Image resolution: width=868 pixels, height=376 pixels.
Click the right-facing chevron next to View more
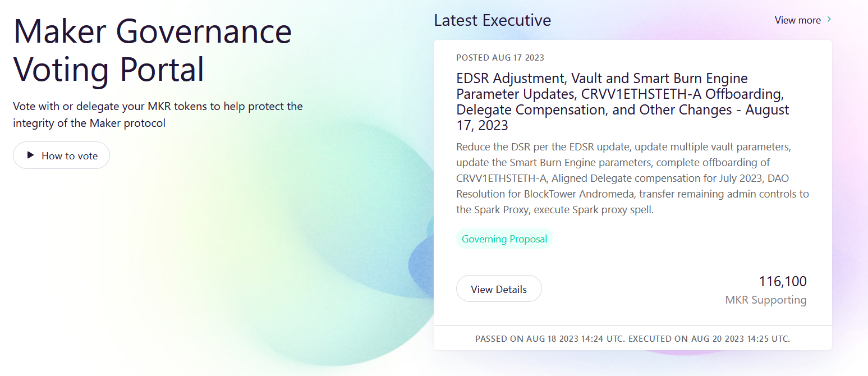[828, 20]
